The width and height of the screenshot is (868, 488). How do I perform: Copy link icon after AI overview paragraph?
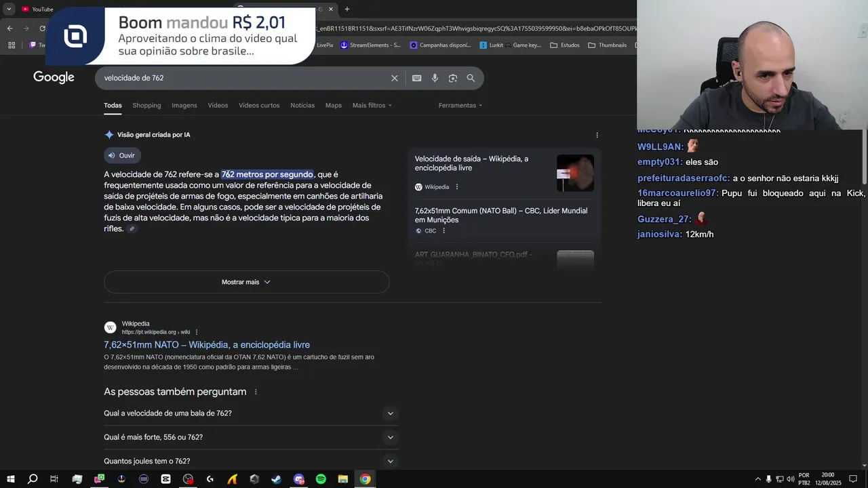pyautogui.click(x=132, y=229)
